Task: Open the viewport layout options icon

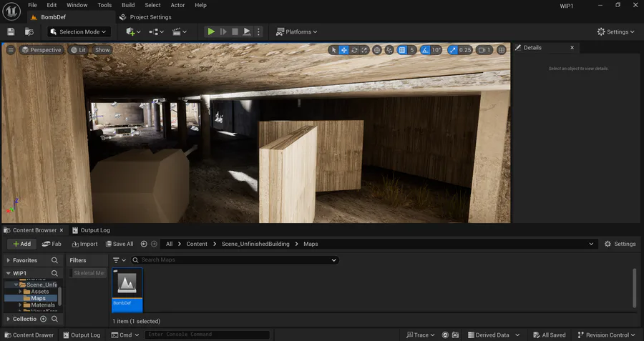Action: [501, 50]
